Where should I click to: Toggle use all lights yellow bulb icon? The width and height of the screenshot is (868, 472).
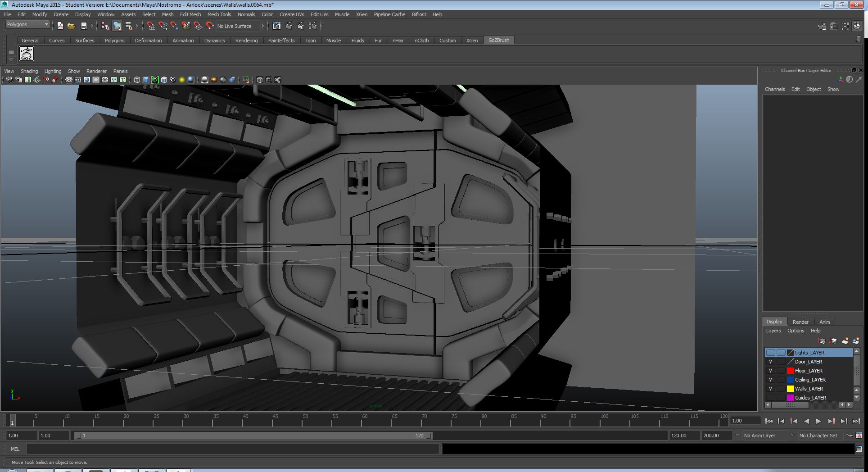pyautogui.click(x=182, y=80)
